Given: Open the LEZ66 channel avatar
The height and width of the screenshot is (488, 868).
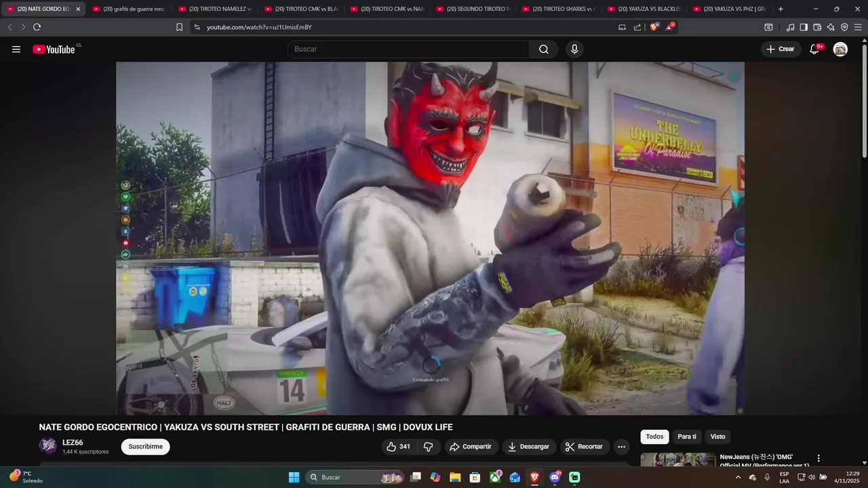Looking at the screenshot, I should (x=48, y=446).
